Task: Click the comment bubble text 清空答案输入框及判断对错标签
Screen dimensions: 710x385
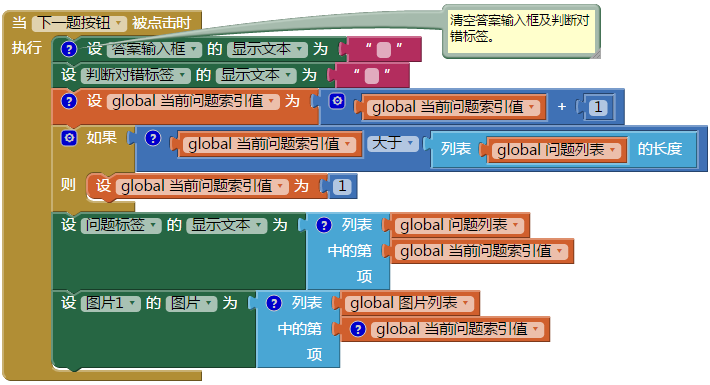Action: [520, 28]
